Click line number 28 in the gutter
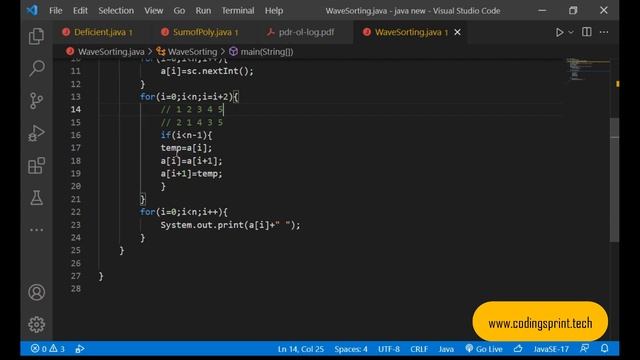640x360 pixels. 76,289
